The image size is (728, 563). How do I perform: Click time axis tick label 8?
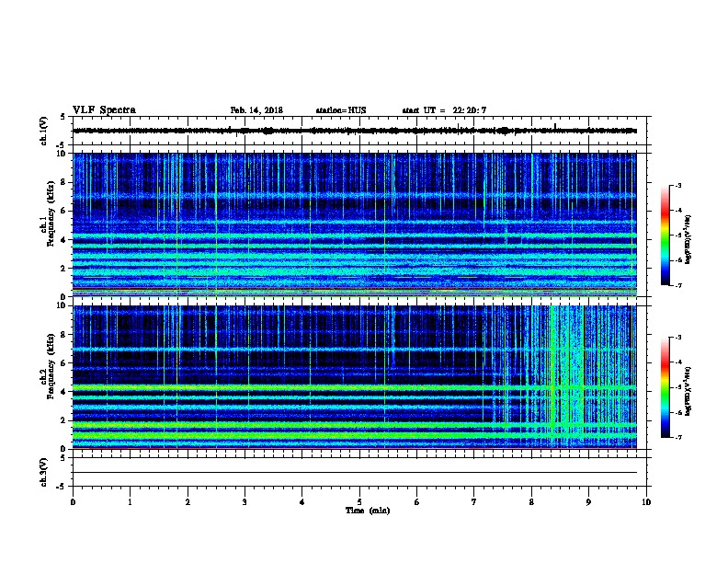coord(531,502)
